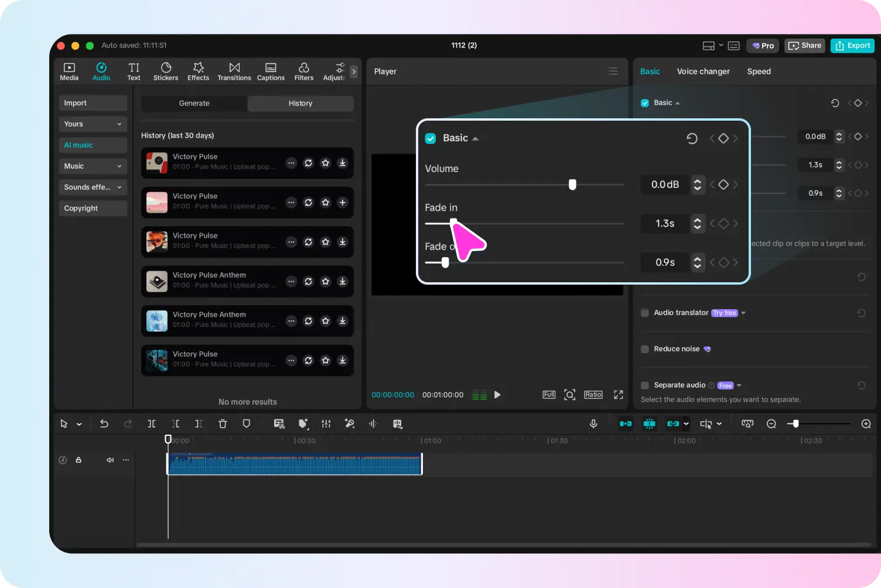Switch to the Voice changer tab
This screenshot has height=588, width=881.
[703, 71]
